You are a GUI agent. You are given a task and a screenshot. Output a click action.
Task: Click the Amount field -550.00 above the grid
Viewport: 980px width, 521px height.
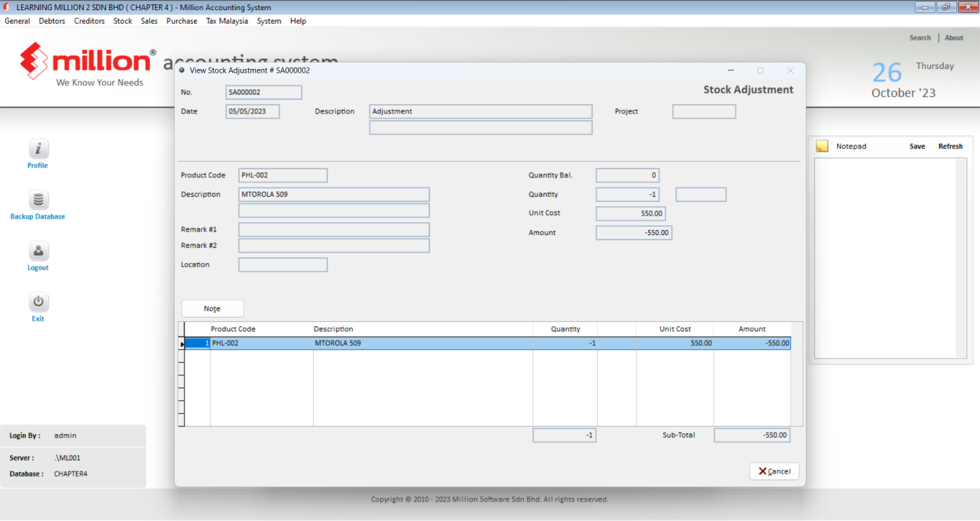[634, 233]
